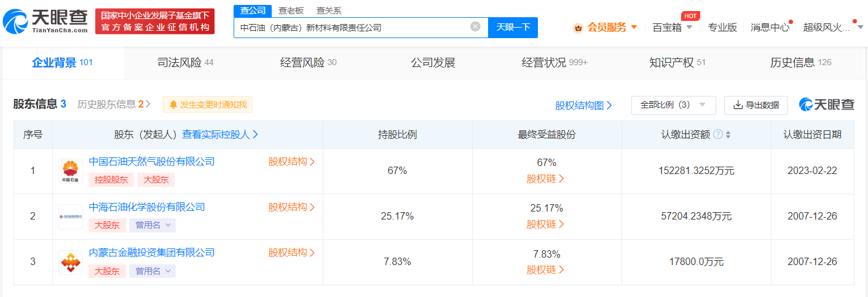Click the 中海石油化学 company logo
This screenshot has width=868, height=297.
(x=71, y=216)
